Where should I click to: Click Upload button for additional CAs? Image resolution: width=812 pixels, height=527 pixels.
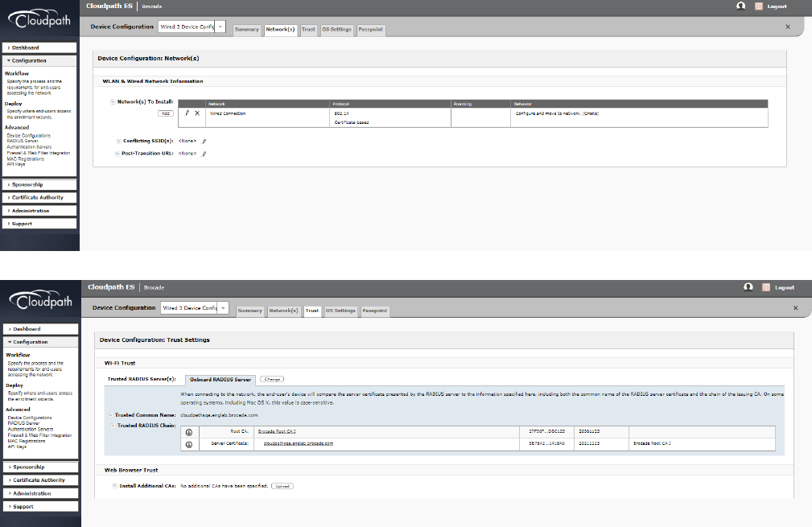(282, 486)
